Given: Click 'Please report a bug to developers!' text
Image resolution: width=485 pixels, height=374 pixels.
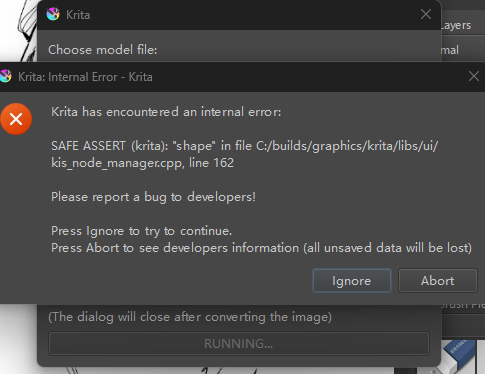Looking at the screenshot, I should click(x=153, y=197).
